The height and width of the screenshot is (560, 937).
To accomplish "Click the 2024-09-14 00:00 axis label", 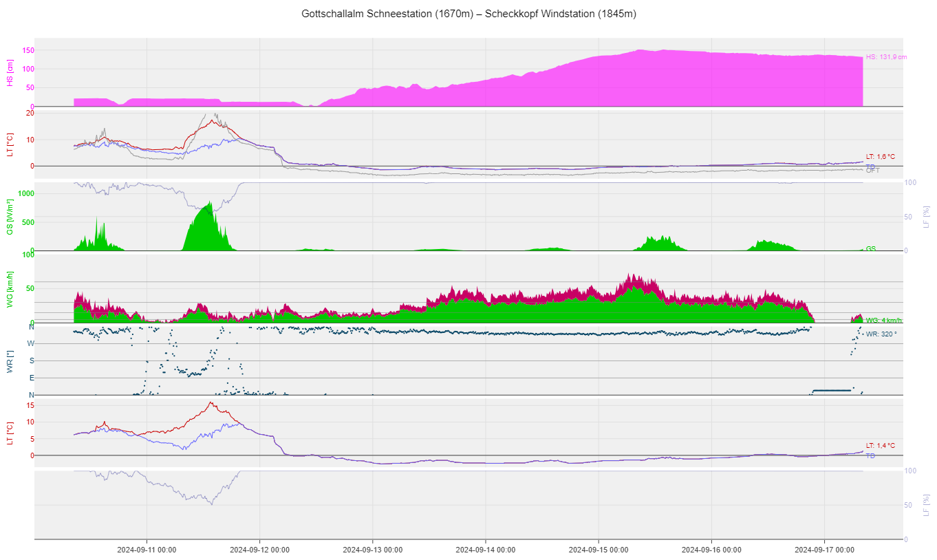I will coord(485,550).
